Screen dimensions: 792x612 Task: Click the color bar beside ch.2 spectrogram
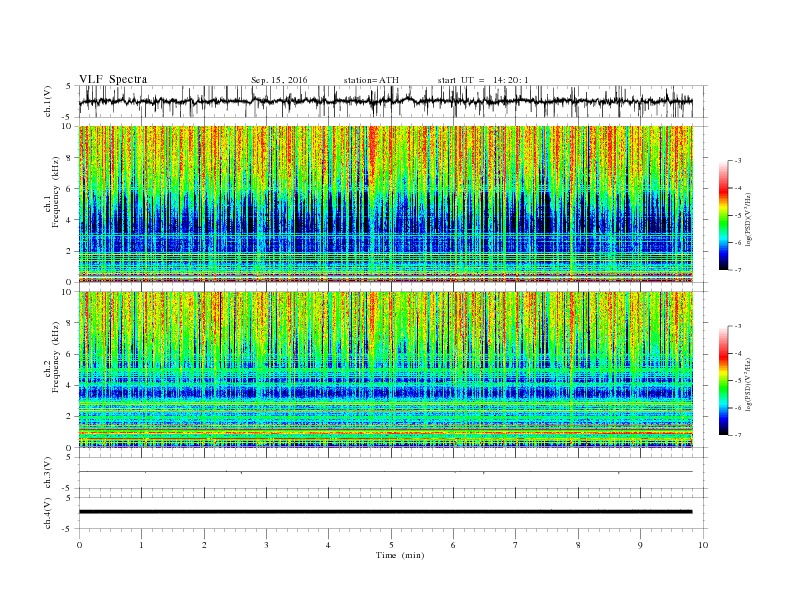(724, 381)
